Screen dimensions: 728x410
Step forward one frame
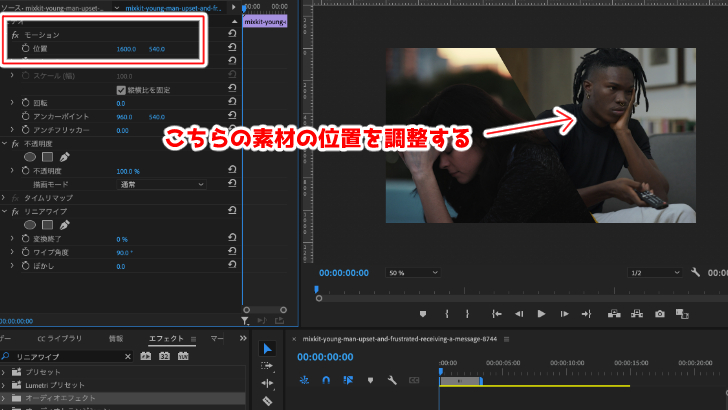tap(564, 314)
